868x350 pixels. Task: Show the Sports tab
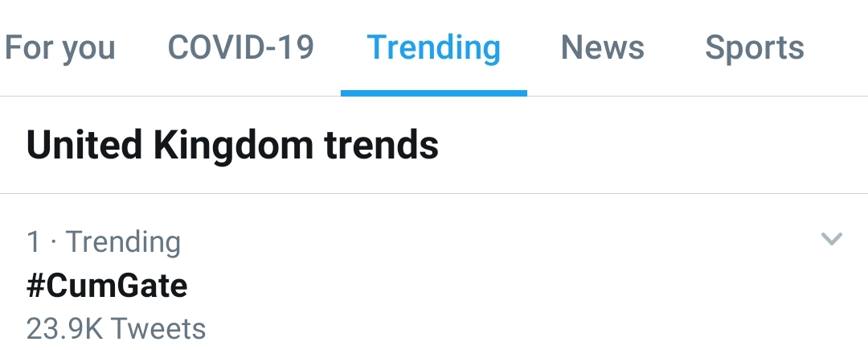(754, 47)
